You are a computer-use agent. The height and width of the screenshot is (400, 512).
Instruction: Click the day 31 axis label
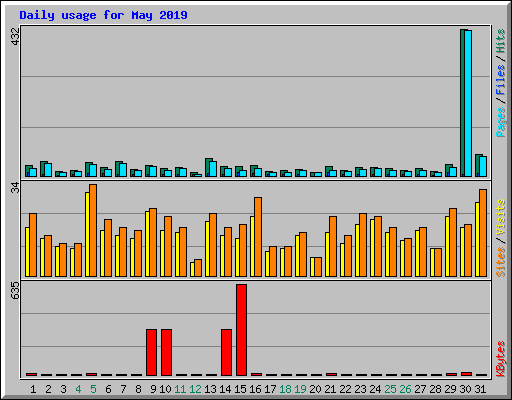click(x=480, y=389)
